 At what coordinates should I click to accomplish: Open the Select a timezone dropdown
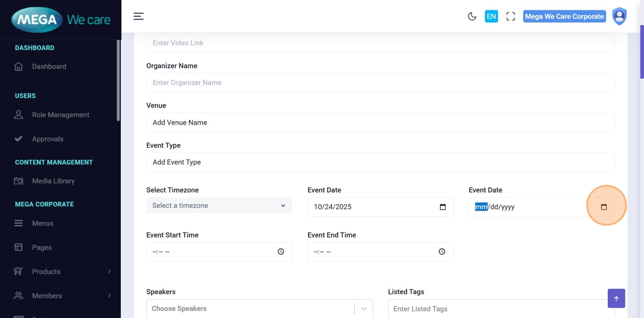(219, 205)
